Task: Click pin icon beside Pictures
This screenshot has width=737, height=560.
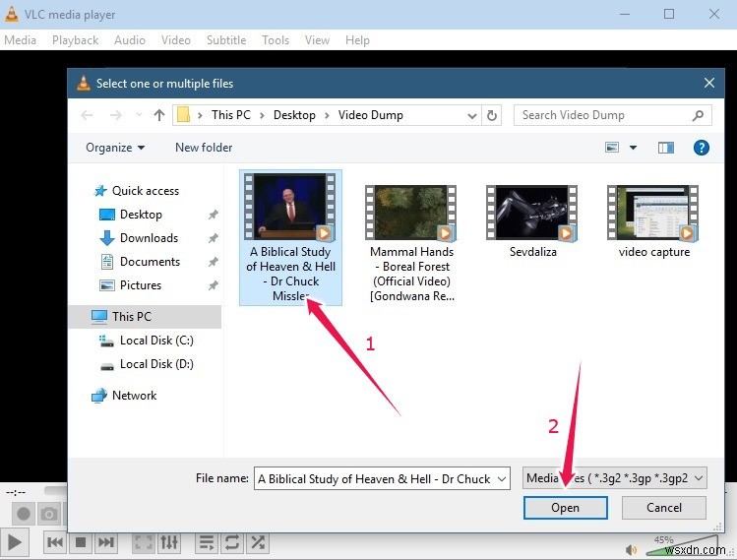Action: (x=213, y=285)
